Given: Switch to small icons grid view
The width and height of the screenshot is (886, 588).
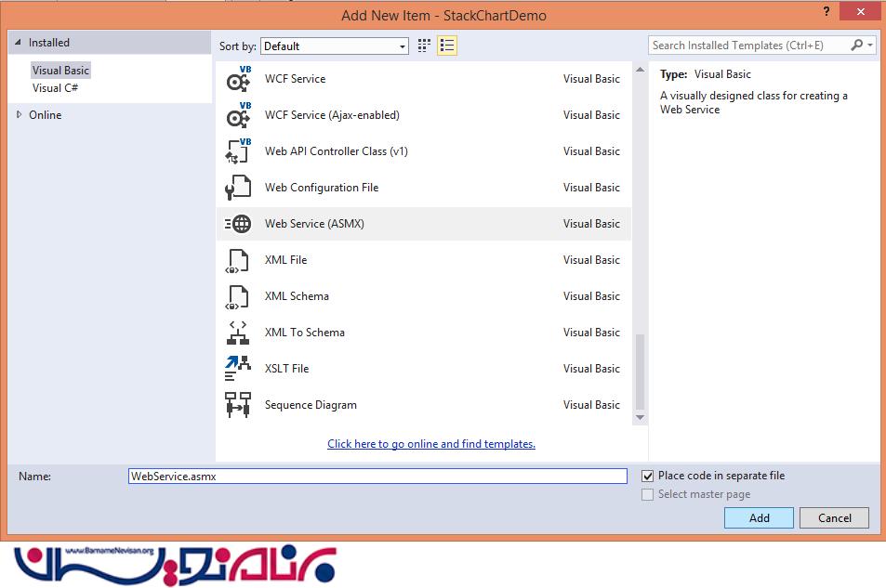Looking at the screenshot, I should tap(424, 46).
